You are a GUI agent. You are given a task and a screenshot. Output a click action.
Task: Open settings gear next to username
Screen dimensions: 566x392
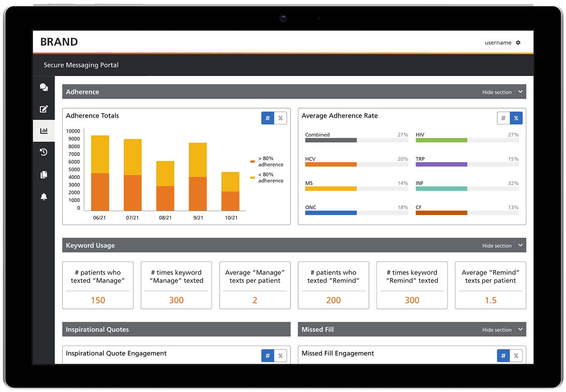pyautogui.click(x=518, y=43)
